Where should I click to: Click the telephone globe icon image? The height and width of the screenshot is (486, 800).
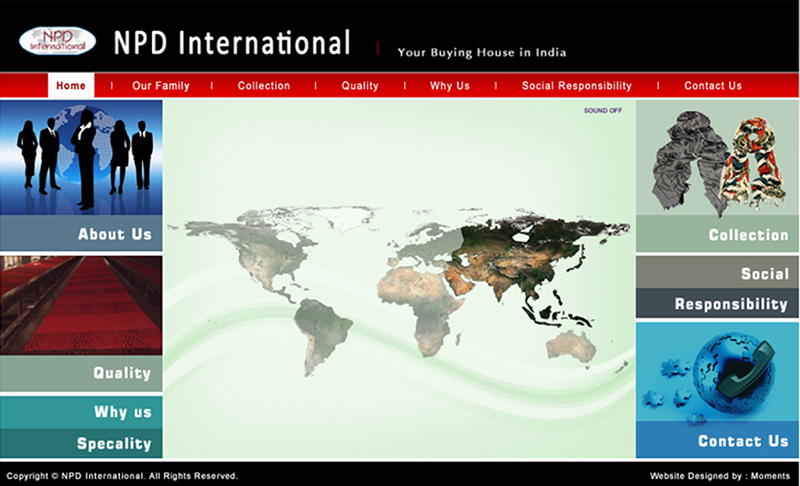717,372
